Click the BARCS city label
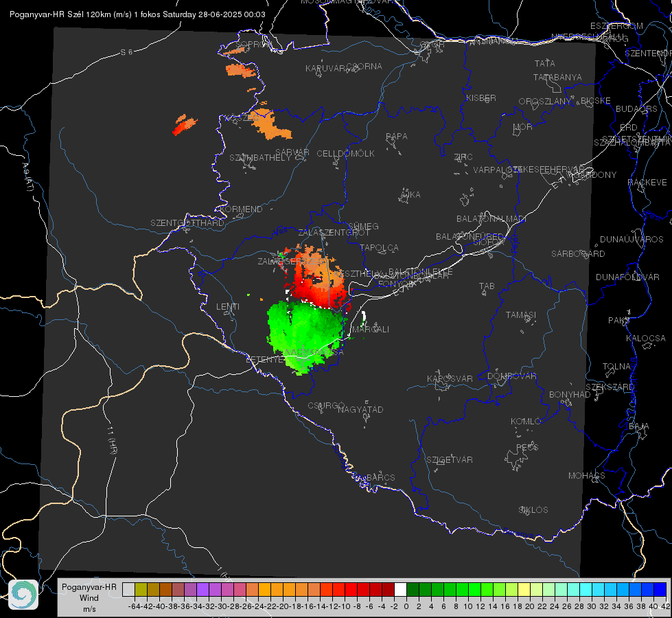The image size is (672, 618). coord(381,477)
